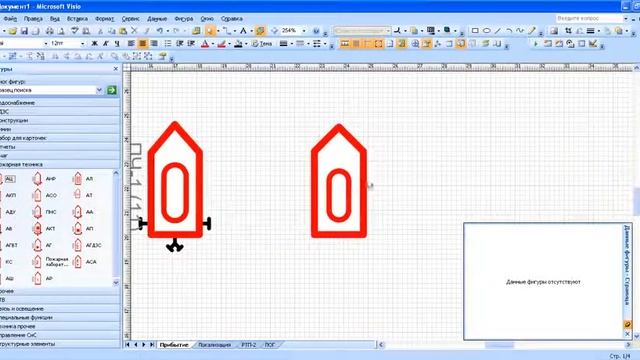The width and height of the screenshot is (640, 360).
Task: Go to next page with tab arrow
Action: point(144,345)
